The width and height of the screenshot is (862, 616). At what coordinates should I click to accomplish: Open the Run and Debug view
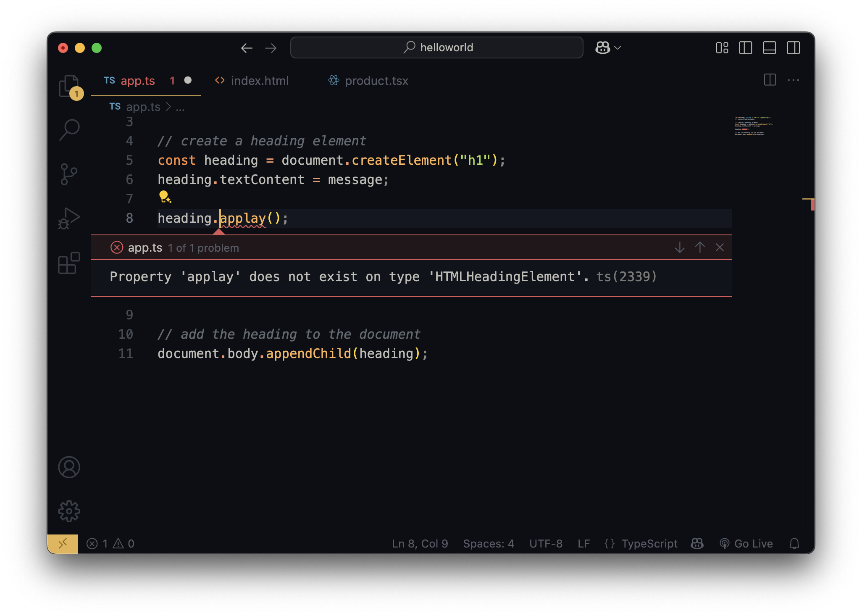click(x=69, y=218)
